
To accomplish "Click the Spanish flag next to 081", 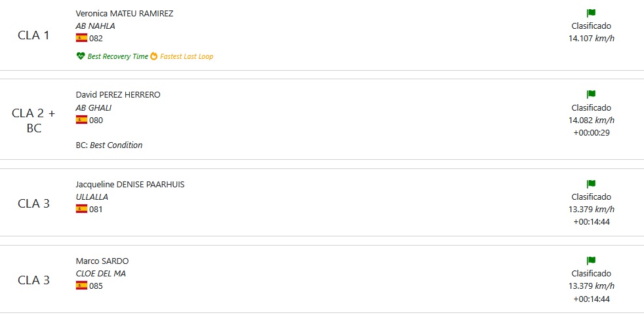I will click(81, 209).
